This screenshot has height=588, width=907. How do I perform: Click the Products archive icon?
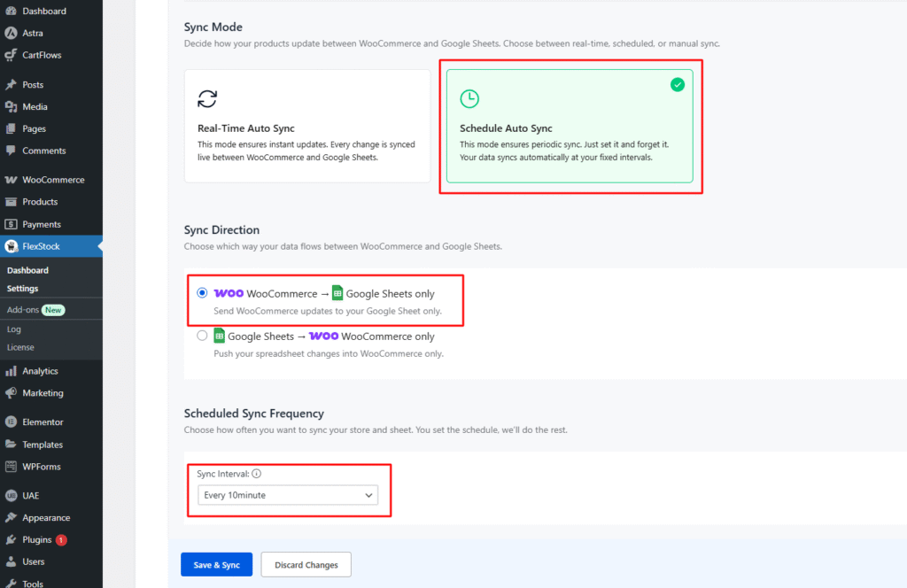pos(11,202)
